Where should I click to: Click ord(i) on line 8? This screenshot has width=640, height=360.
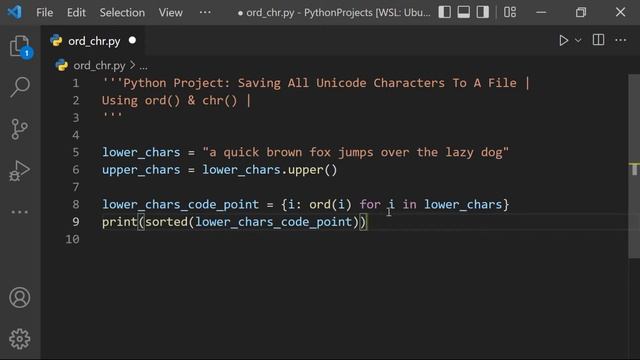click(330, 204)
